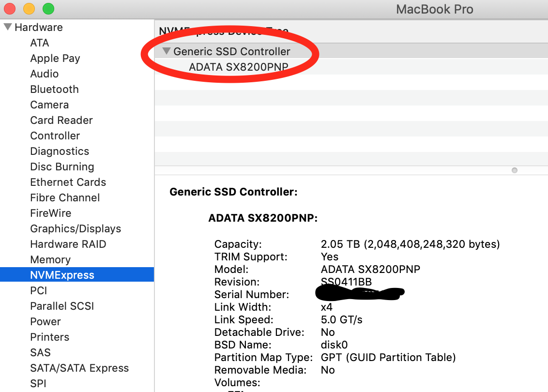
Task: Select SAS in the sidebar
Action: click(41, 352)
